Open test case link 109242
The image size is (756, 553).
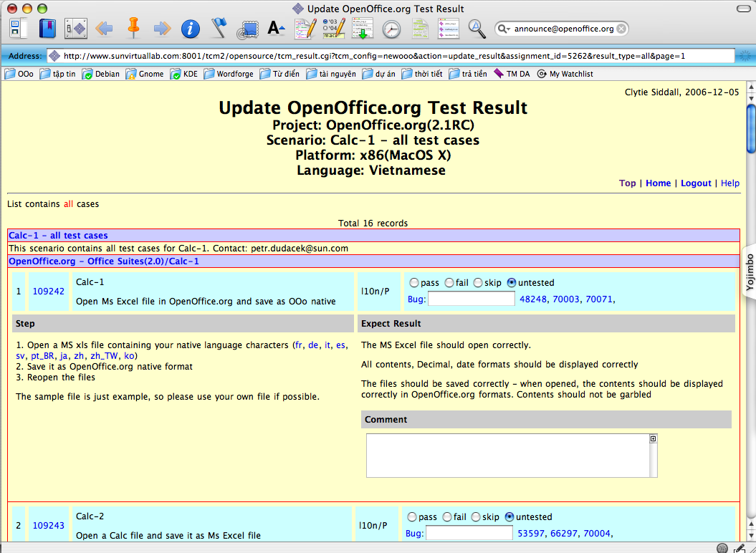coord(48,292)
